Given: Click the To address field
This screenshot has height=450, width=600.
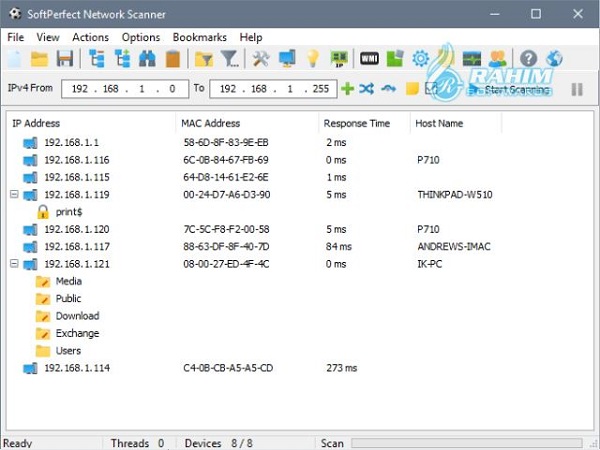Looking at the screenshot, I should (273, 89).
